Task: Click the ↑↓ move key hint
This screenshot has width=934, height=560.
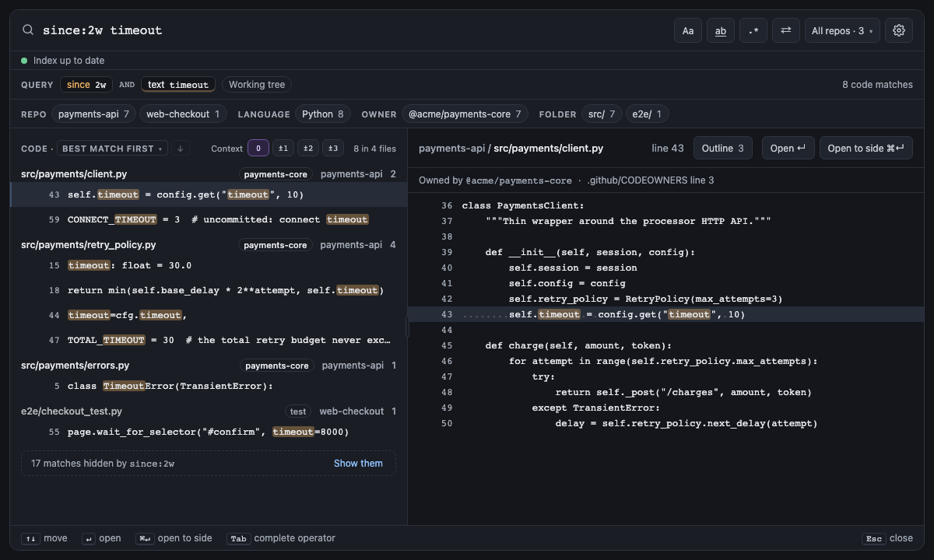Action: coord(44,538)
